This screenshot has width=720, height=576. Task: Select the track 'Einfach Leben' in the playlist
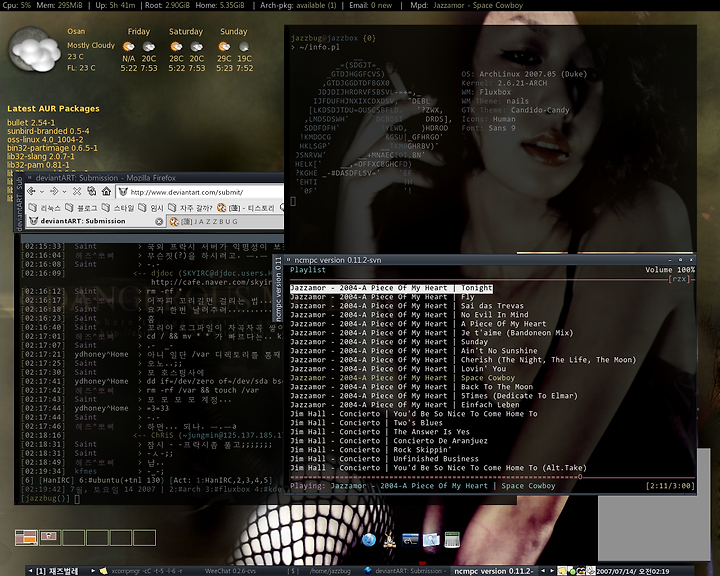[x=405, y=405]
